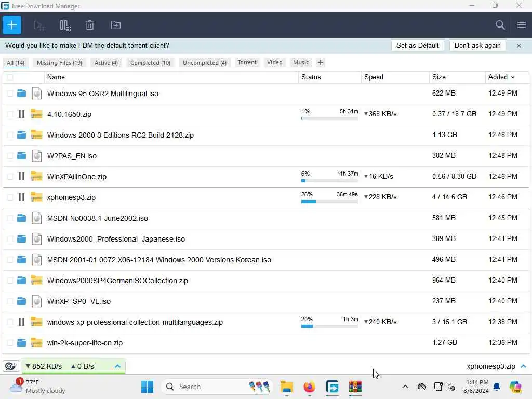Click the delete trash toolbar icon
The image size is (532, 399).
tap(90, 25)
